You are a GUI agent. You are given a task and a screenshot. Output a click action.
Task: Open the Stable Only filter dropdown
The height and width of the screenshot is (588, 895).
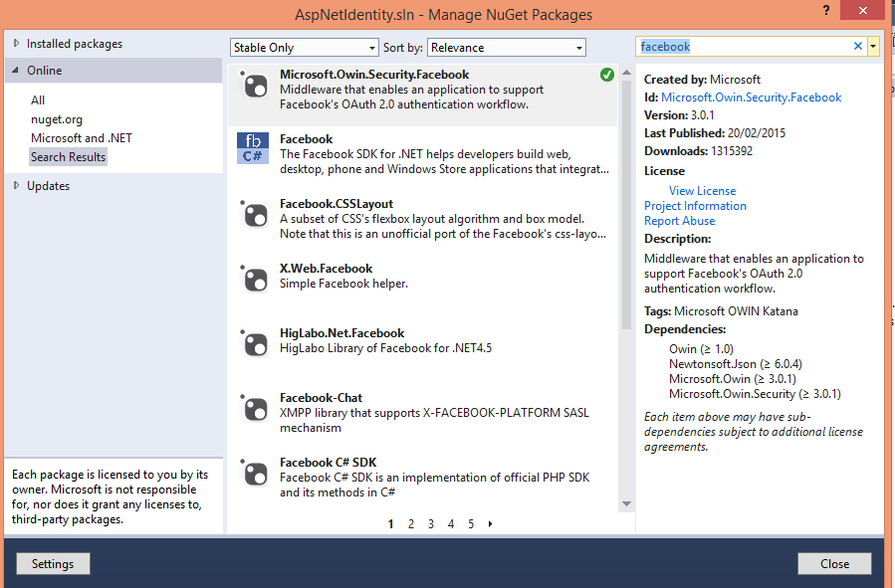(x=305, y=48)
